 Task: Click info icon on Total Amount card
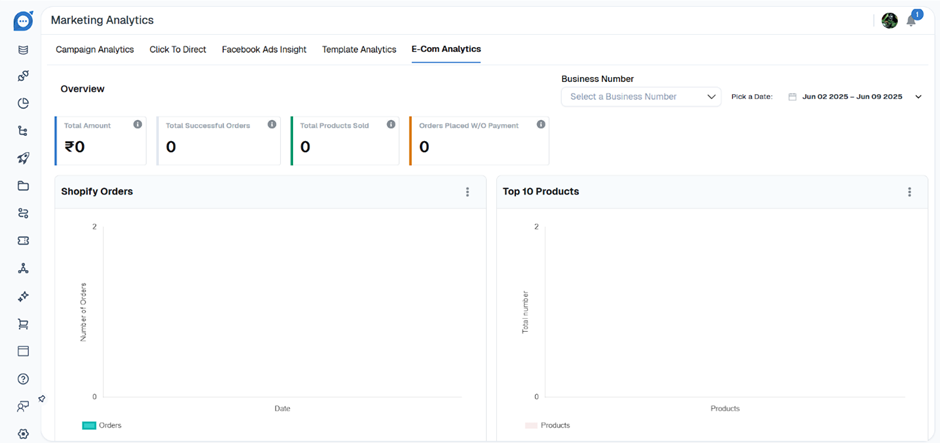[x=138, y=125]
